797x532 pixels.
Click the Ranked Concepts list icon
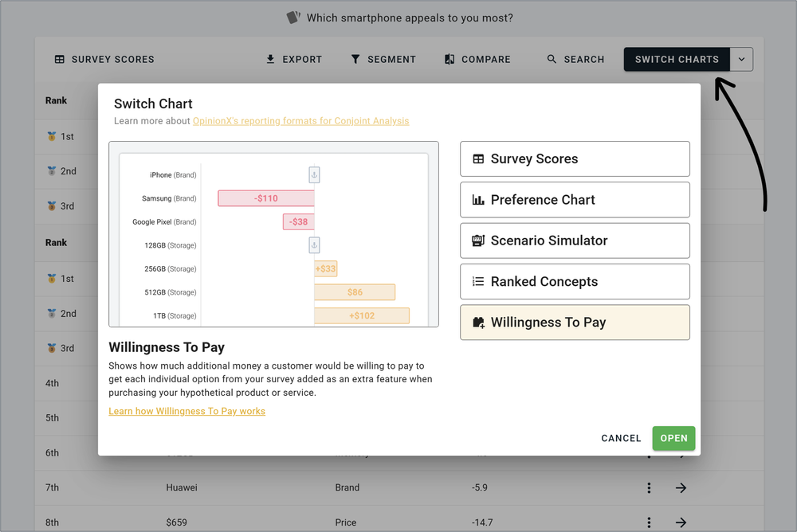pos(478,281)
